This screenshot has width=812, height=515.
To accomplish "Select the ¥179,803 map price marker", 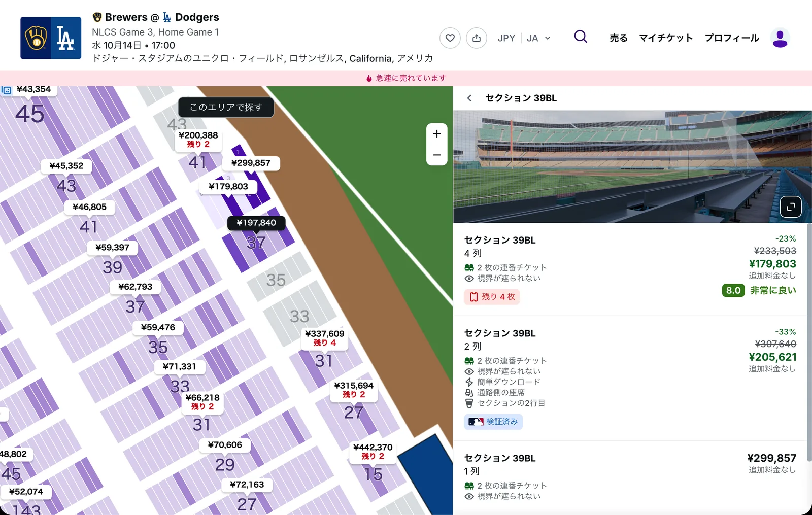I will [x=228, y=186].
